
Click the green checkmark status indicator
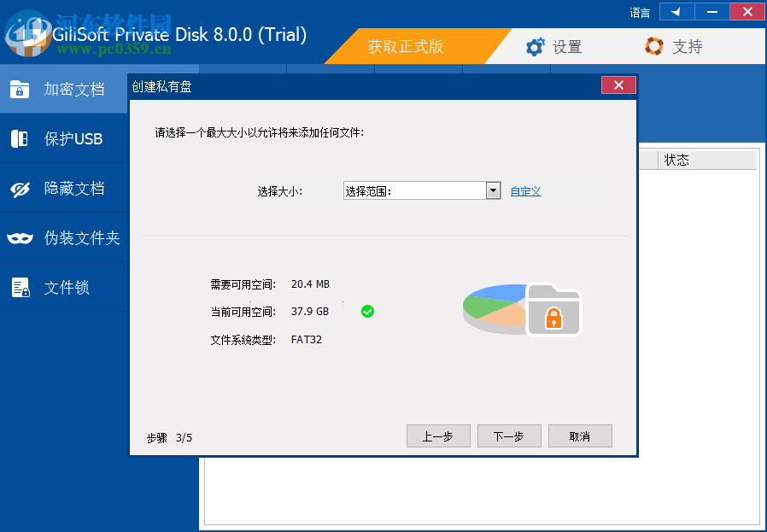coord(367,312)
